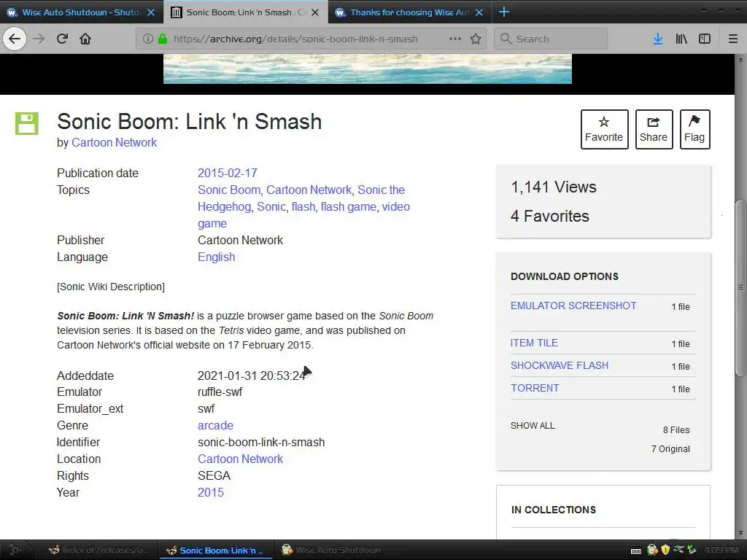The width and height of the screenshot is (747, 560).
Task: Click the keyboard icon in system tray
Action: [x=636, y=551]
